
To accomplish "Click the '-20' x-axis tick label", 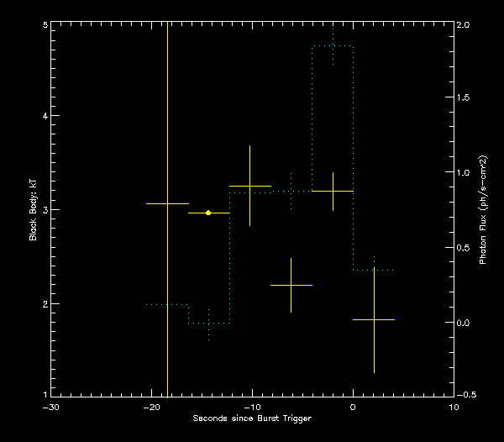I will click(x=151, y=407).
